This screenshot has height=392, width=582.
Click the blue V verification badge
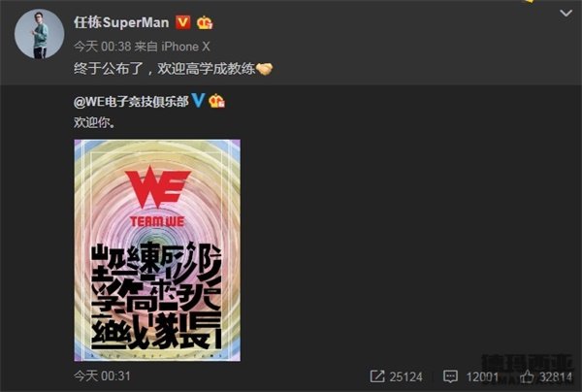click(198, 101)
